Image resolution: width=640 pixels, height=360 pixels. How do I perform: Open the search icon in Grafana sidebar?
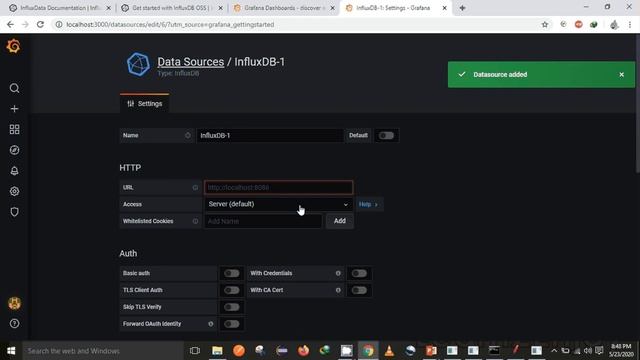click(14, 88)
